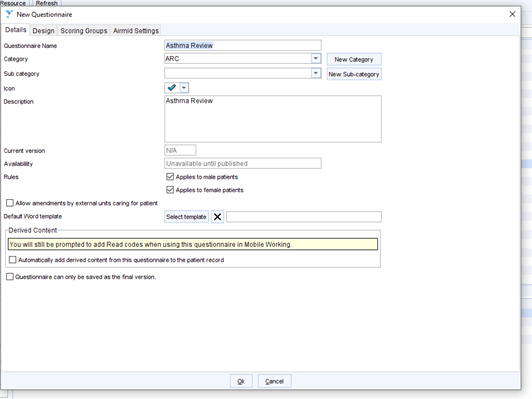Viewport: 532px width, 399px height.
Task: Click into the Description text area
Action: click(273, 119)
